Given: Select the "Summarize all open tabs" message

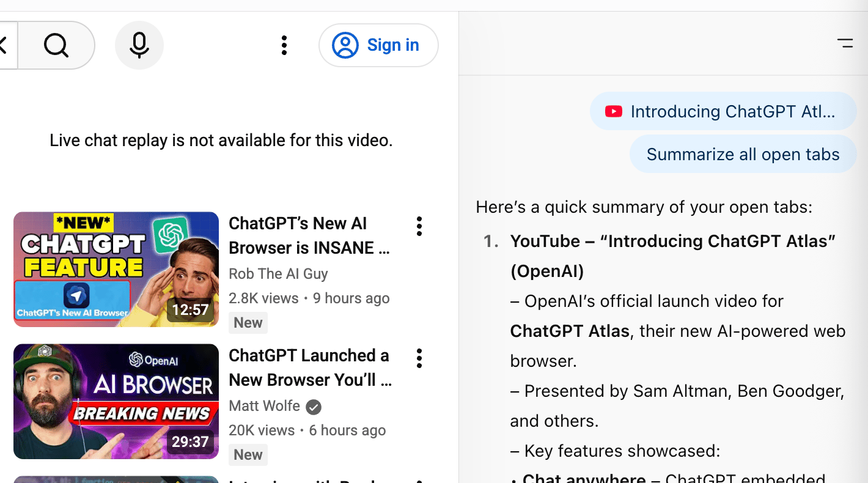Looking at the screenshot, I should point(743,154).
